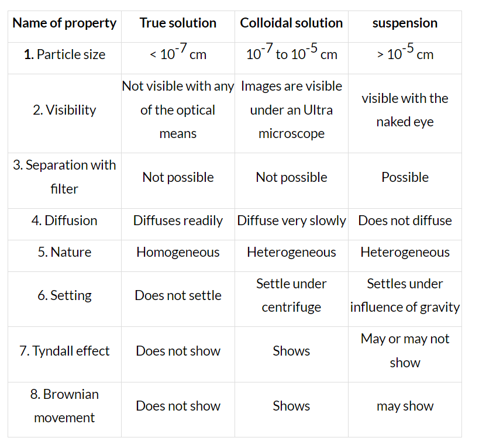Click "3. Separation with filter" row label
This screenshot has height=448, width=479.
click(x=64, y=177)
